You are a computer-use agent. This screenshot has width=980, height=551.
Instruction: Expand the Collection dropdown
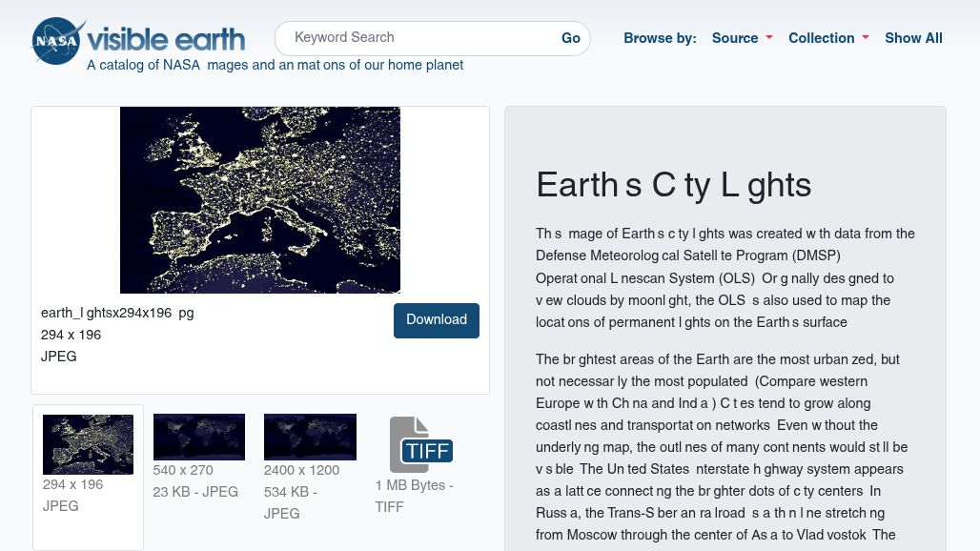coord(828,39)
